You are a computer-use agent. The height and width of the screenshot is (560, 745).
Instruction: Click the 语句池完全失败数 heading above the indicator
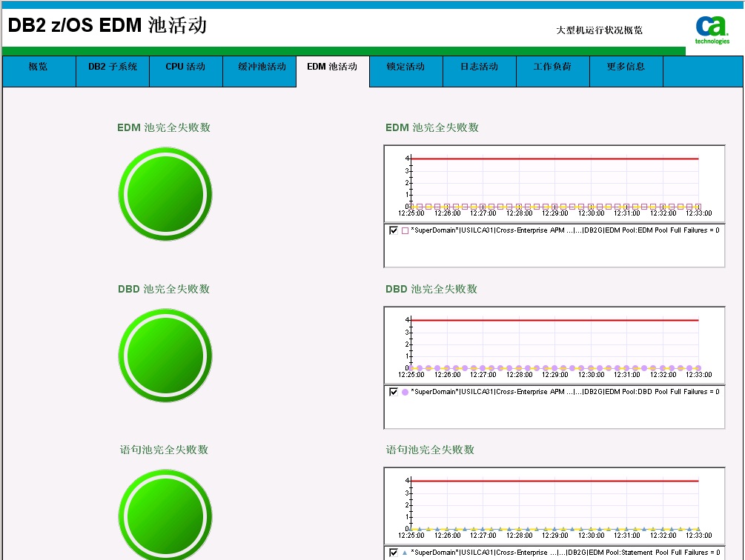click(x=164, y=450)
